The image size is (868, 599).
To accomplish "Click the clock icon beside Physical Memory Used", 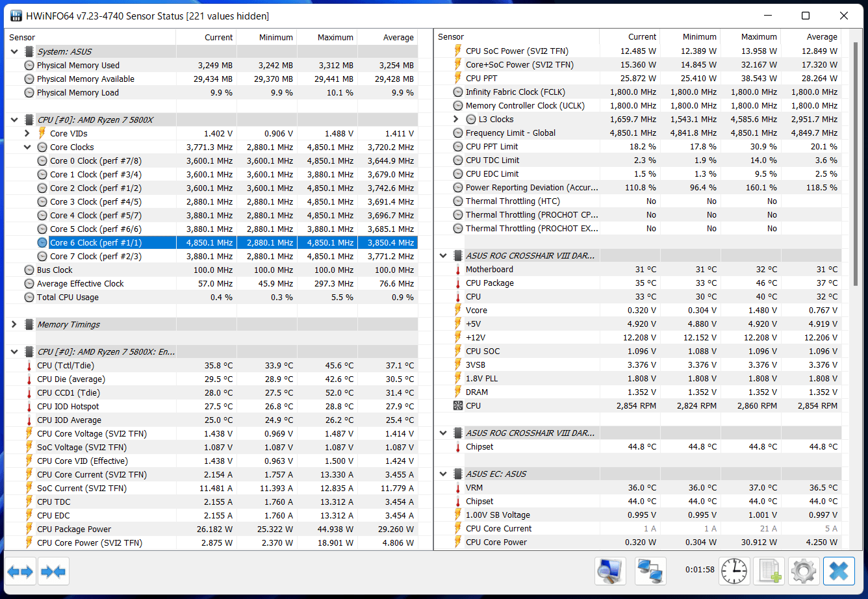I will [29, 65].
